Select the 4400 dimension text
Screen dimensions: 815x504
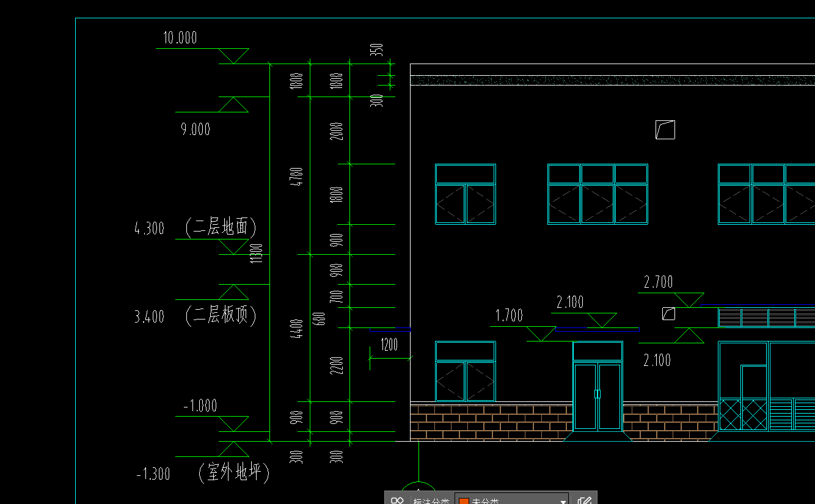point(297,328)
